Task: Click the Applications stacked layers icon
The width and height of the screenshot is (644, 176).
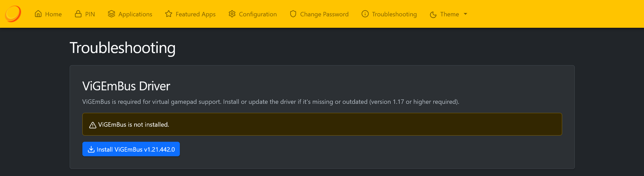Action: 111,14
